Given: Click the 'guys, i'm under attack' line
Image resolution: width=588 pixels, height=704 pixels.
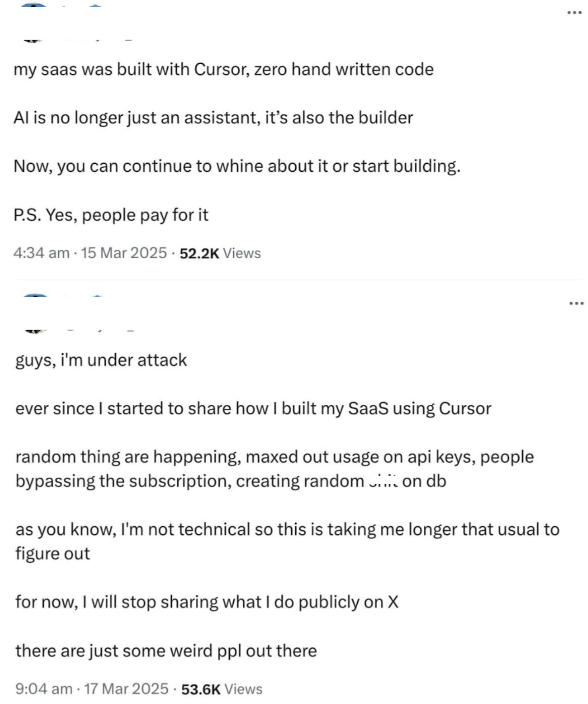Looking at the screenshot, I should (101, 360).
